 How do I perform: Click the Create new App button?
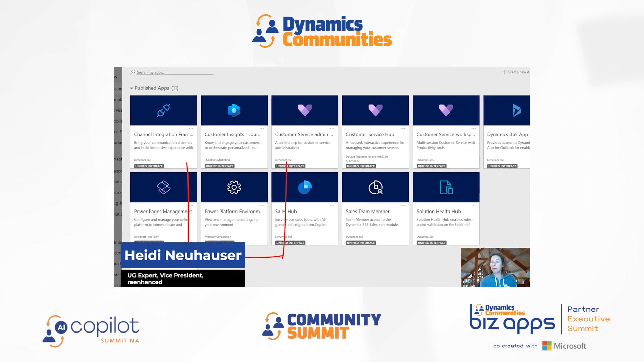[516, 72]
